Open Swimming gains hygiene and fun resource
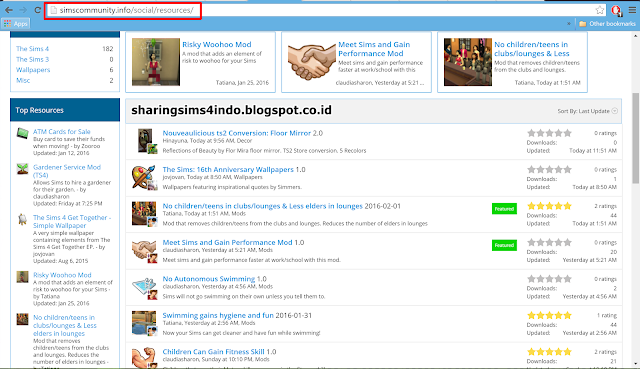 (x=218, y=315)
